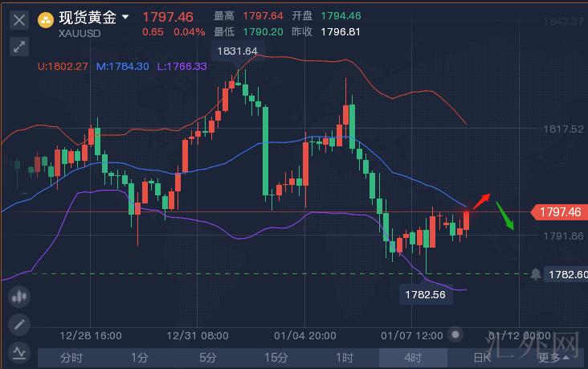This screenshot has width=588, height=369.
Task: Open the 现货黄金 symbol dropdown arrow
Action: 126,16
